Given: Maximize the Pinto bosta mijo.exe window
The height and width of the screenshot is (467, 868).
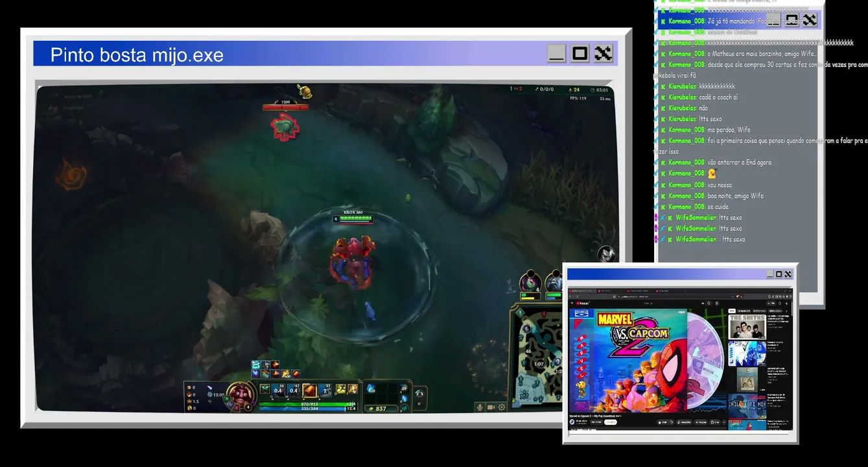Looking at the screenshot, I should 580,54.
